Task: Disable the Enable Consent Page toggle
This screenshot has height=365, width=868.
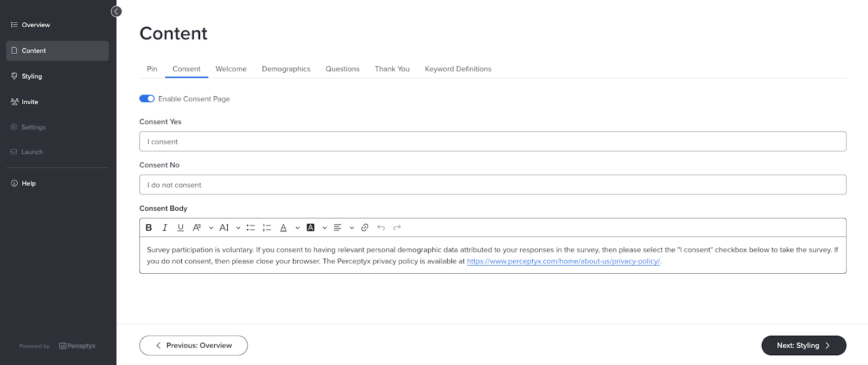Action: 147,99
